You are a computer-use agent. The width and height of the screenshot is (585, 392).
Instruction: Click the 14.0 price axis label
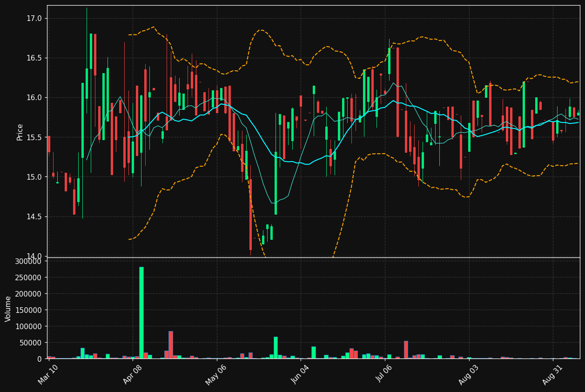coord(34,256)
